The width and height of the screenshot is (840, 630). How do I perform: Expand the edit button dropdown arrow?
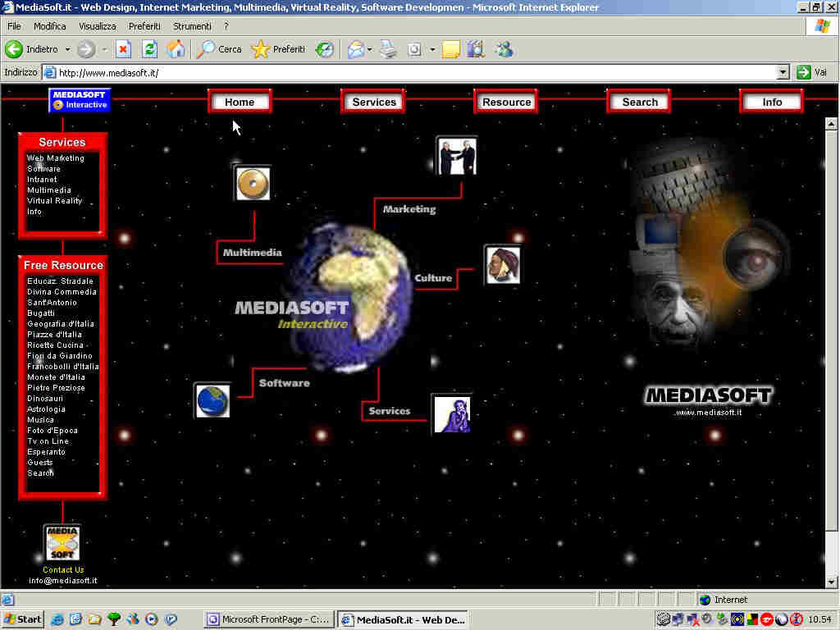[431, 50]
